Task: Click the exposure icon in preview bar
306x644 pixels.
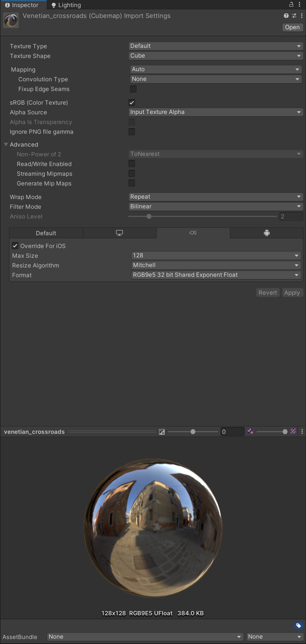Action: 162,432
